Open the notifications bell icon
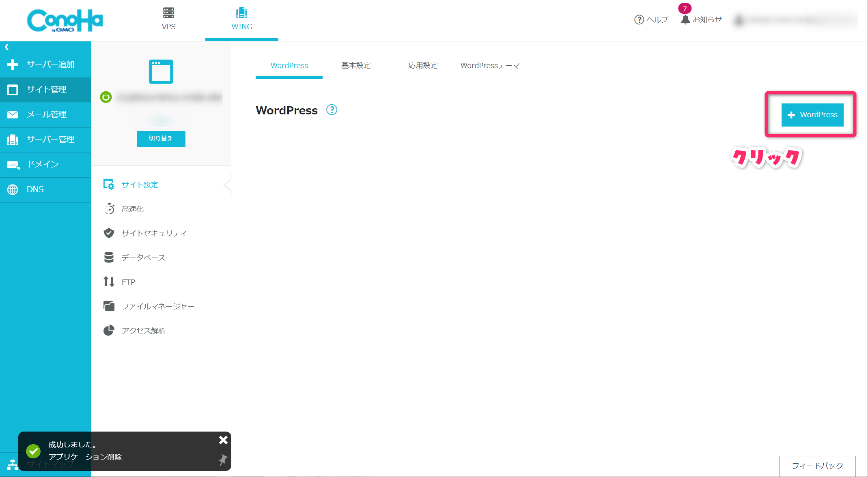 pyautogui.click(x=685, y=19)
